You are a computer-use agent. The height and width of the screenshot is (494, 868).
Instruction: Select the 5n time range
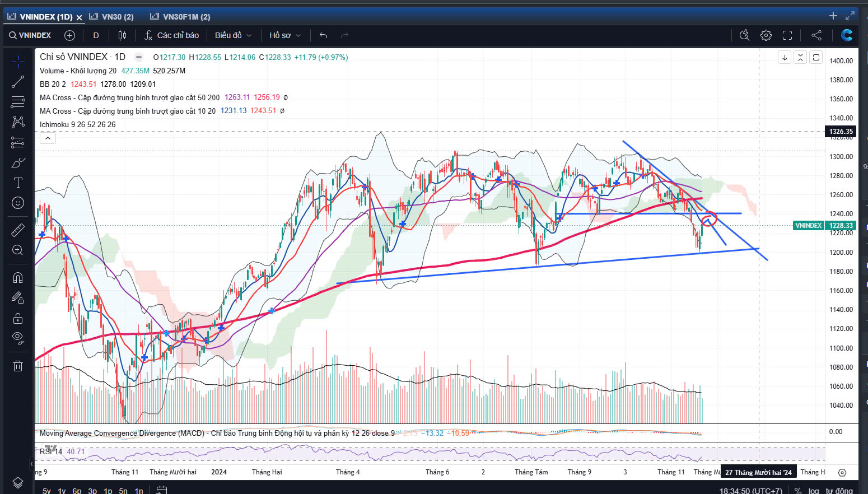123,491
